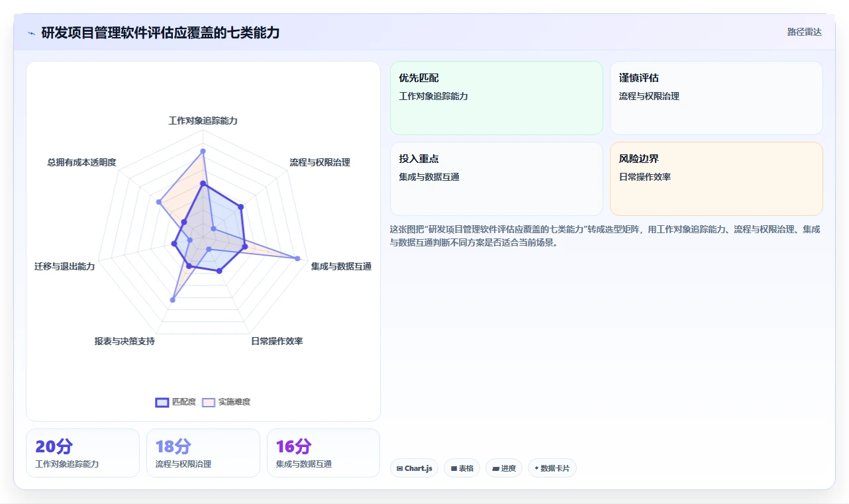Click the 20分 score card
This screenshot has height=504, width=849.
83,453
